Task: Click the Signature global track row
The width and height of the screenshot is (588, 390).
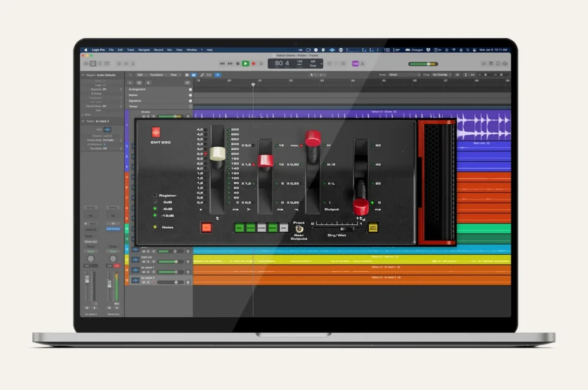Action: click(158, 101)
